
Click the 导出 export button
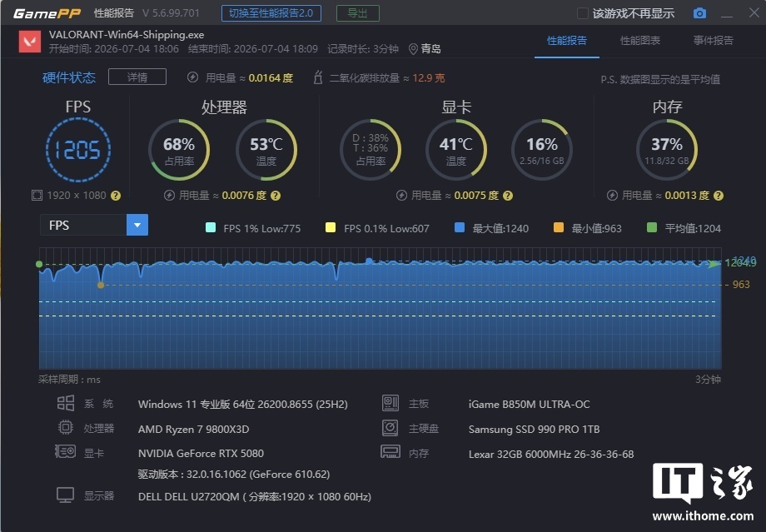357,13
